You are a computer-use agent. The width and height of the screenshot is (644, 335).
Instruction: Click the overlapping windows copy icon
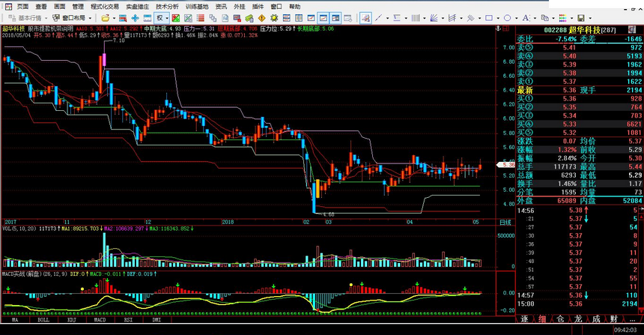(x=213, y=18)
